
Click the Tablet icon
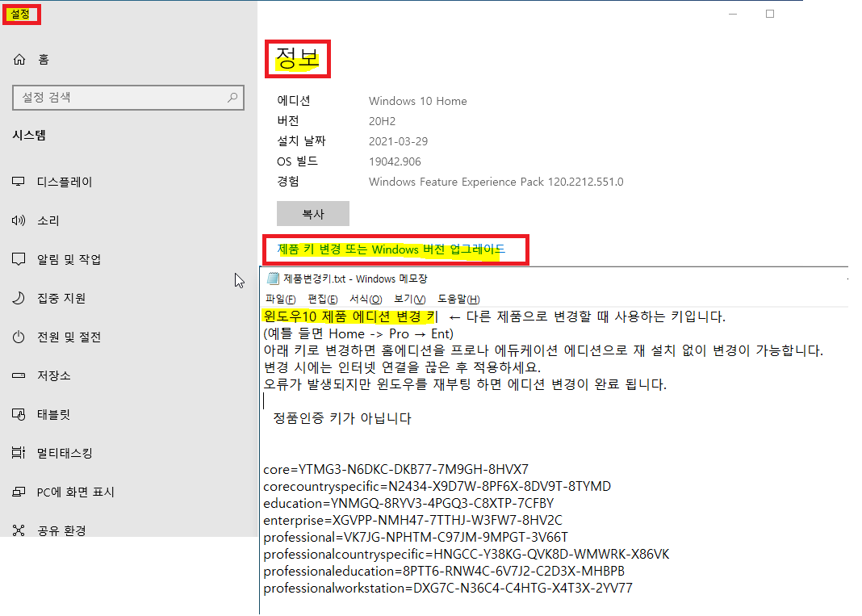[x=19, y=414]
